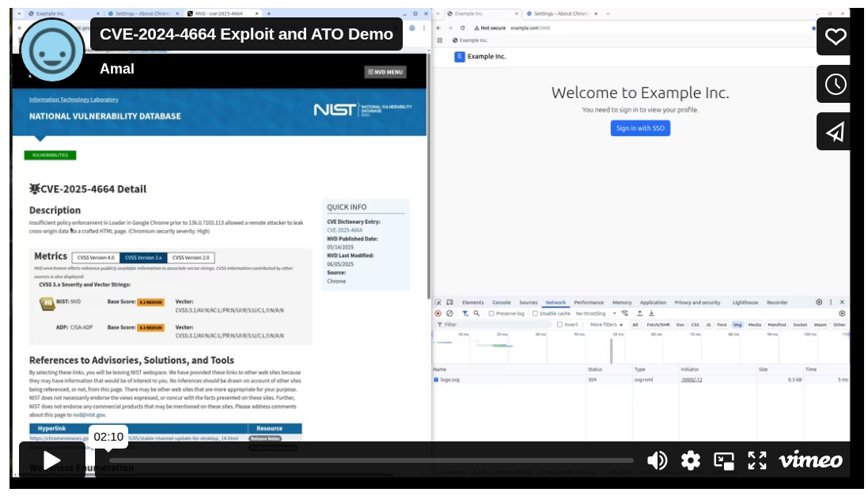Screen dimensions: 868x496
Task: Stop network recording with red record icon
Action: click(438, 313)
